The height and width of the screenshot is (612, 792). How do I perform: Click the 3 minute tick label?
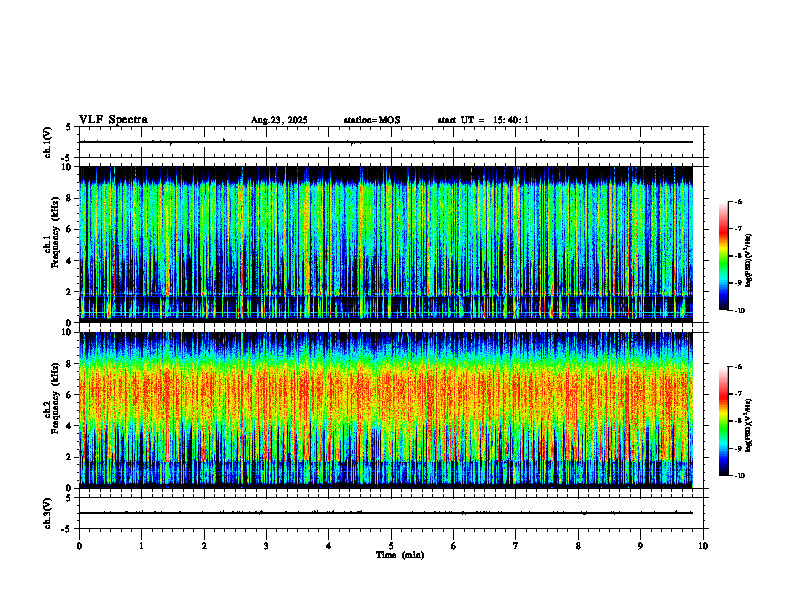point(266,546)
